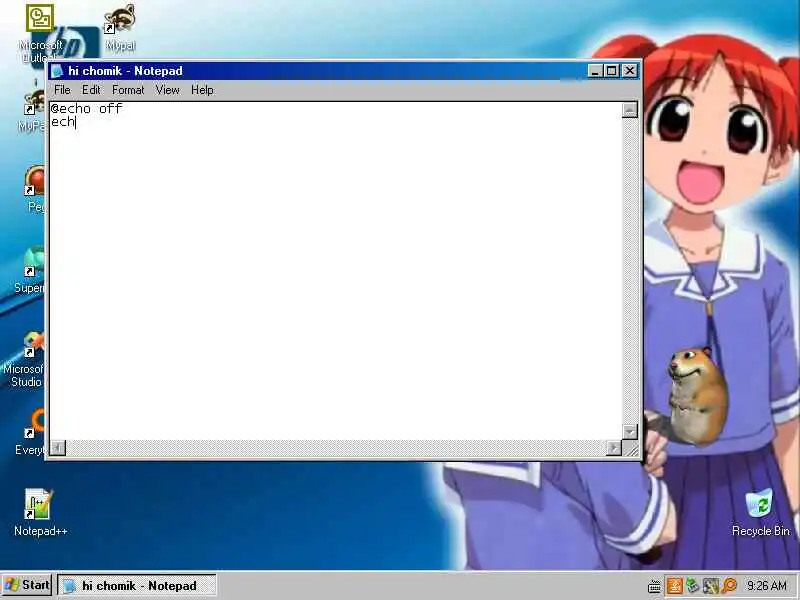Click the "ech" text on second line
The height and width of the screenshot is (600, 800).
pyautogui.click(x=63, y=121)
